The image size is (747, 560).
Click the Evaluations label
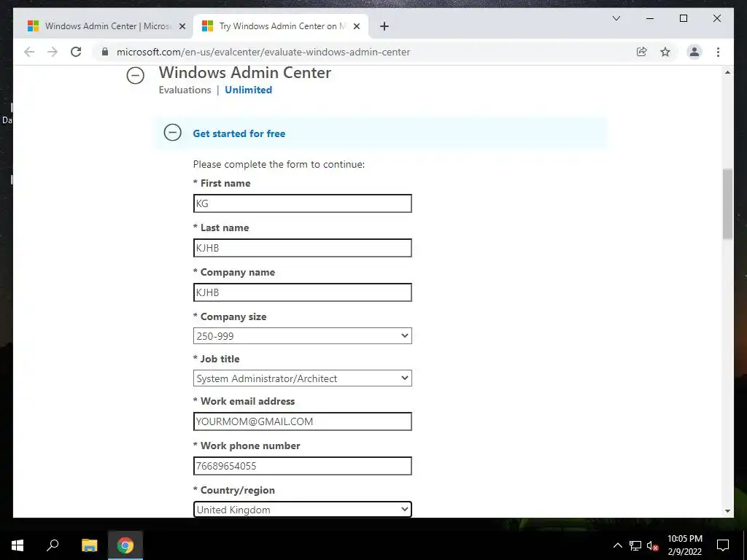pos(185,90)
